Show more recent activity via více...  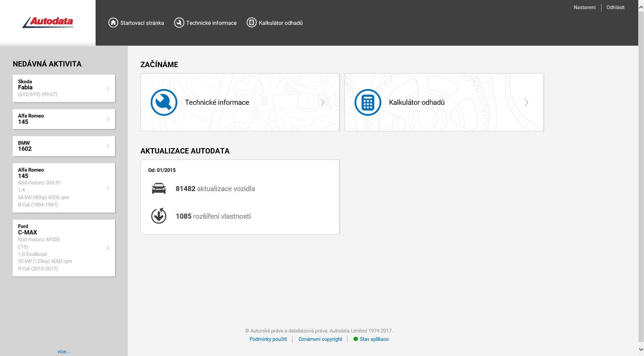click(x=64, y=352)
